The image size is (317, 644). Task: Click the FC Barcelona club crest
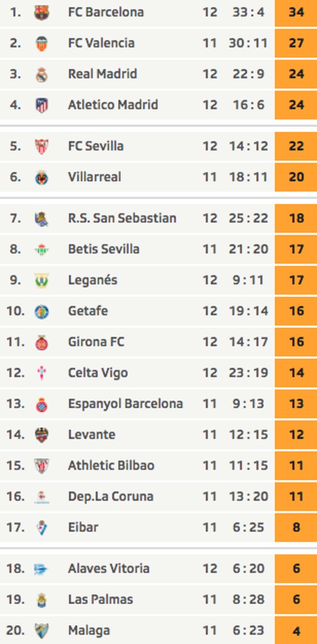point(42,13)
